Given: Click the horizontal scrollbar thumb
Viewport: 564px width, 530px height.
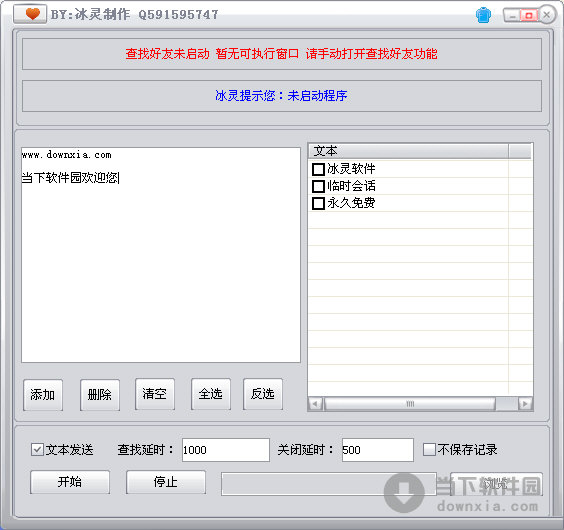Looking at the screenshot, I should 410,404.
